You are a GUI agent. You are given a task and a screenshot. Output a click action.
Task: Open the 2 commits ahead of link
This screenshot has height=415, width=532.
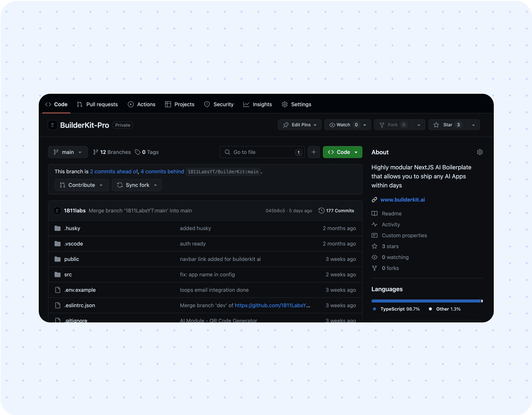pos(114,171)
